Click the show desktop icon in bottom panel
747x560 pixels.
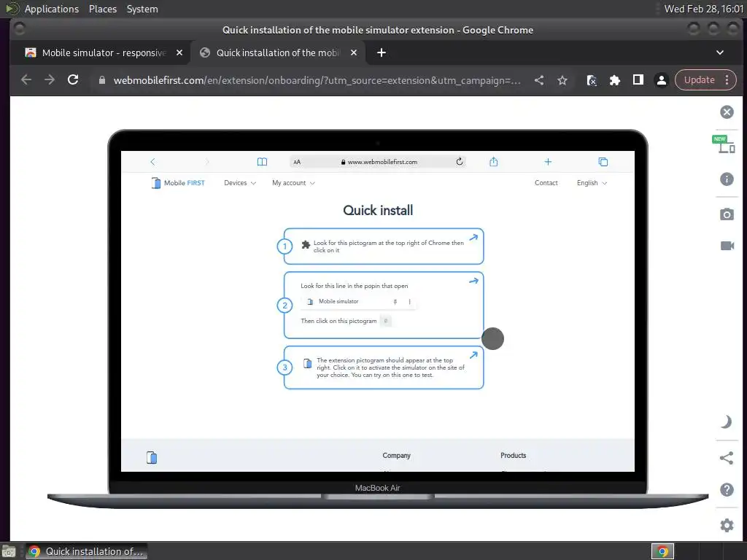[x=8, y=552]
